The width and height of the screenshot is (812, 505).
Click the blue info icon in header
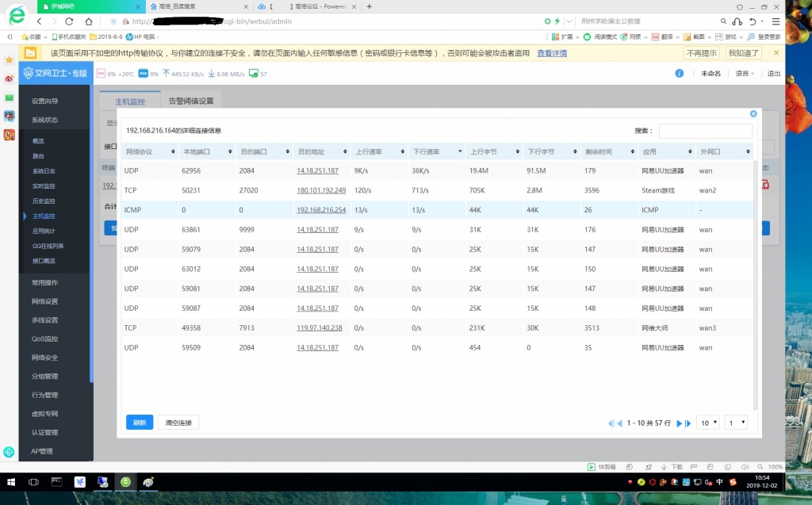[680, 74]
